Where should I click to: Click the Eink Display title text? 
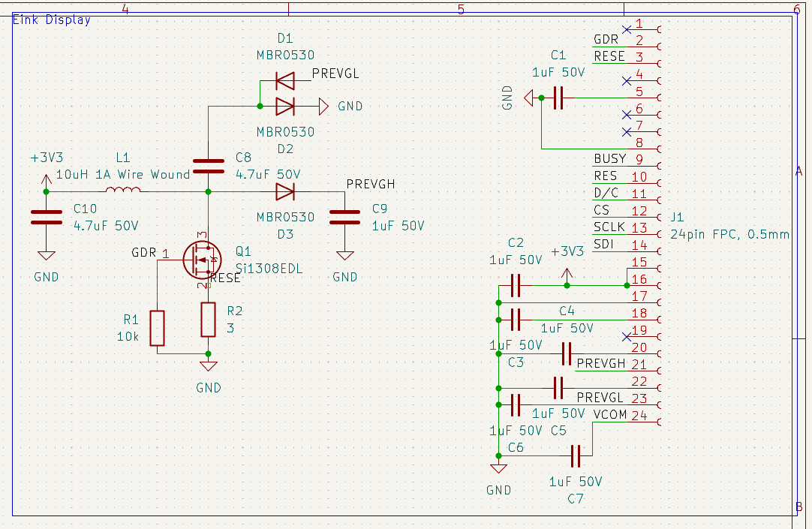click(x=50, y=20)
